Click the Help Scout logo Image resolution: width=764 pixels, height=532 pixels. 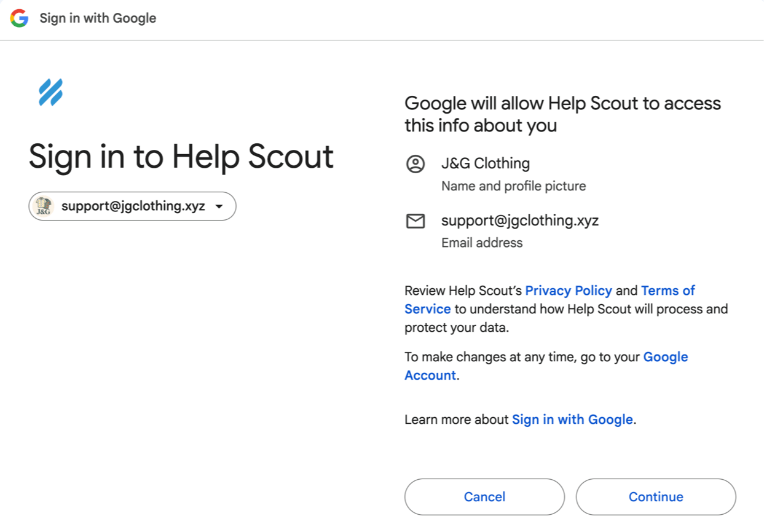pyautogui.click(x=50, y=92)
